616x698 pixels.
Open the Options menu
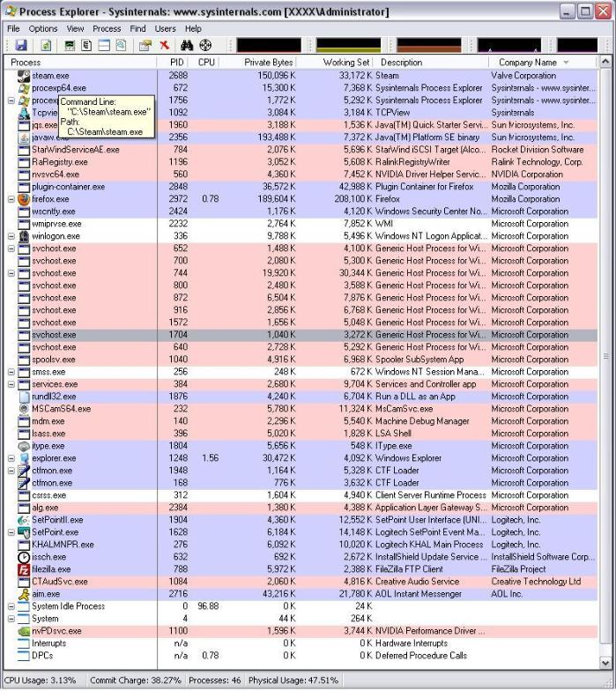coord(43,28)
